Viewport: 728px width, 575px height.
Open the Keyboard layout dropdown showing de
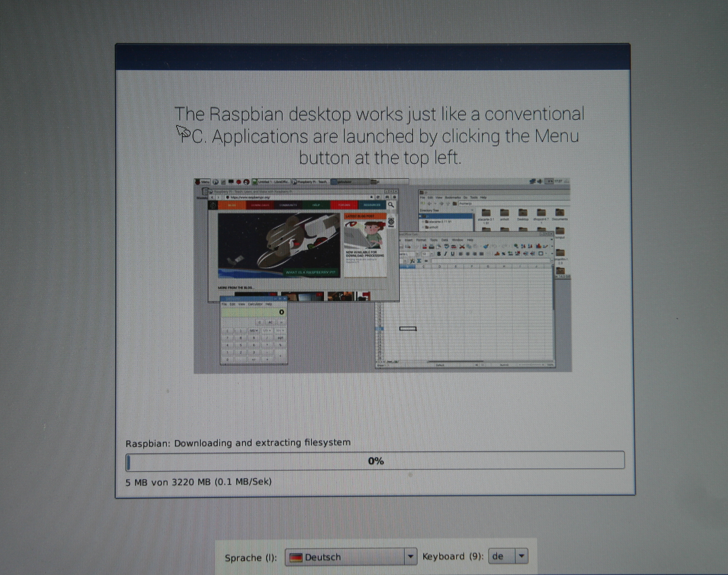(x=508, y=556)
